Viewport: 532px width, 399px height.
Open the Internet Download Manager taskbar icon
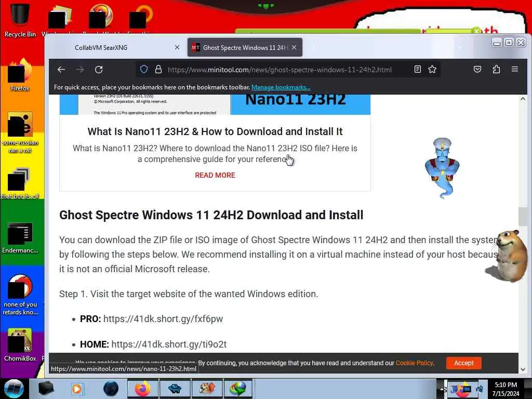click(x=238, y=389)
